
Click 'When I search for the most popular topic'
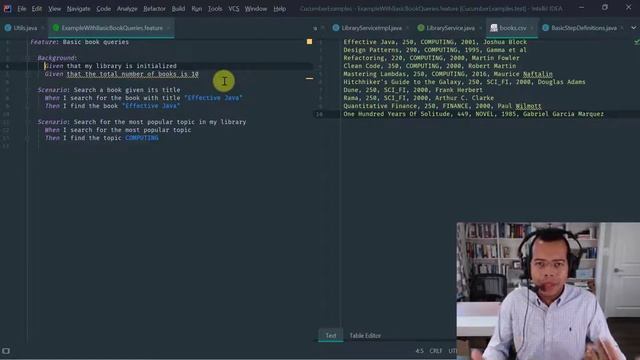(x=118, y=130)
